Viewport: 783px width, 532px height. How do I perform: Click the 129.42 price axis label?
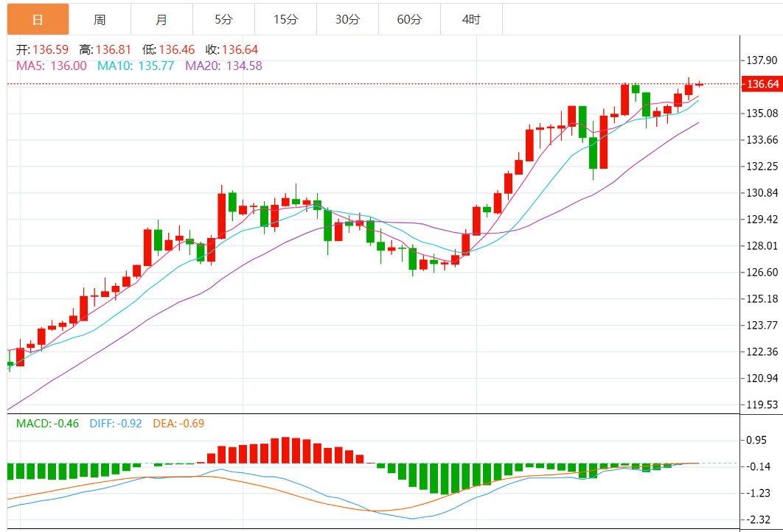click(762, 219)
